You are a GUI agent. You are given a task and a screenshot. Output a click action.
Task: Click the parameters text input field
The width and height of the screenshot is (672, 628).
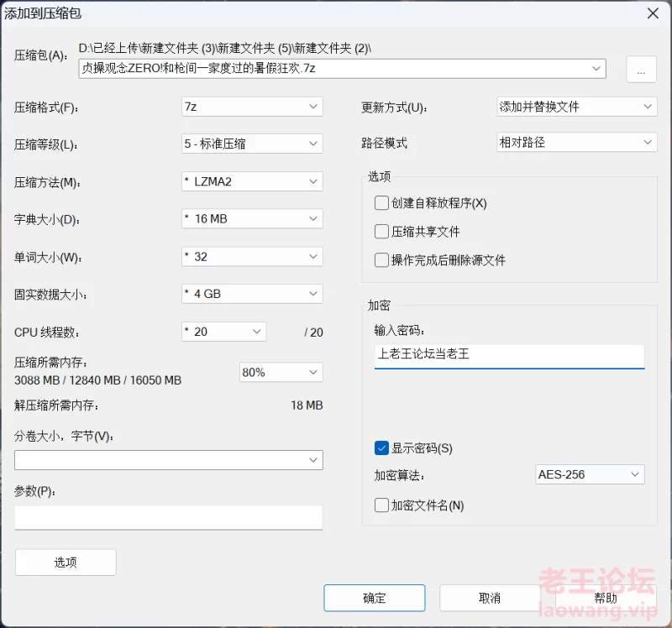168,517
